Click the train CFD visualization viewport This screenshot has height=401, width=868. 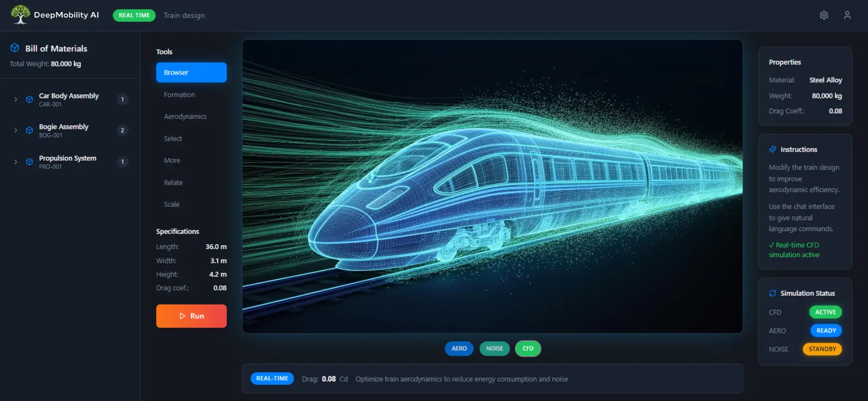(x=492, y=186)
